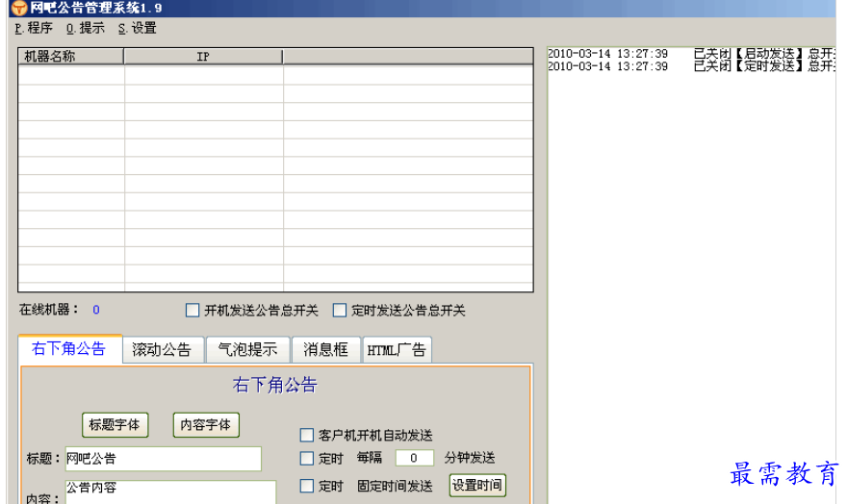Click the 在线机器 label

coord(49,310)
